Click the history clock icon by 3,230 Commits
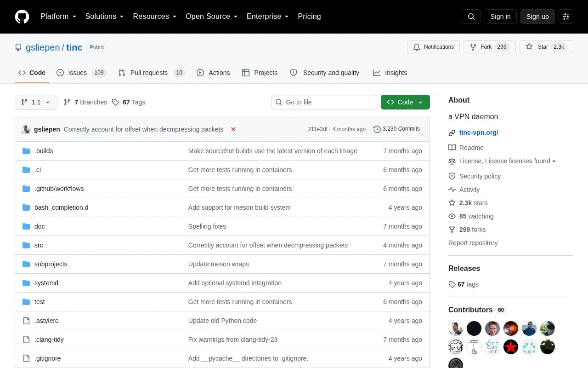 [x=377, y=129]
